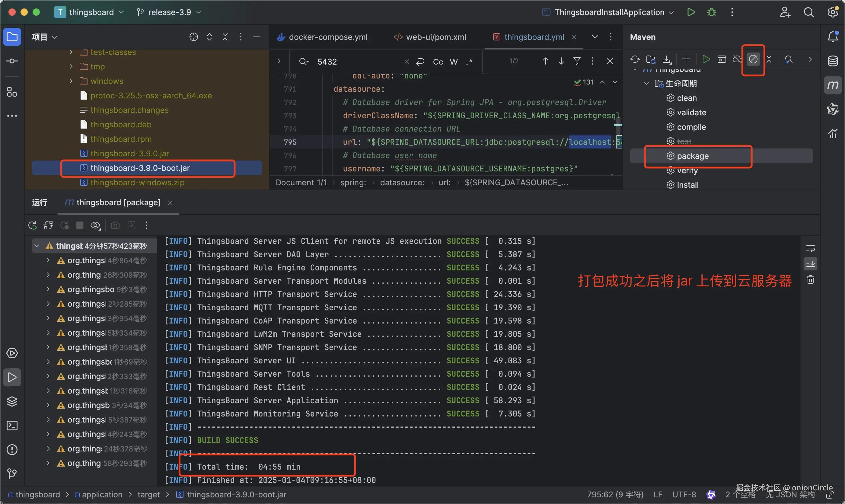Rerun the thingsboard package build
This screenshot has height=504, width=845.
point(33,225)
